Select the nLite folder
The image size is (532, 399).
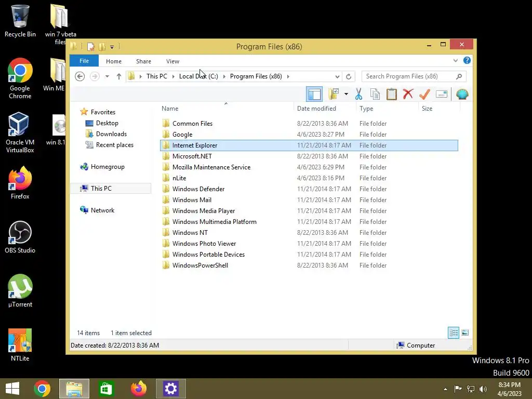coord(309,178)
